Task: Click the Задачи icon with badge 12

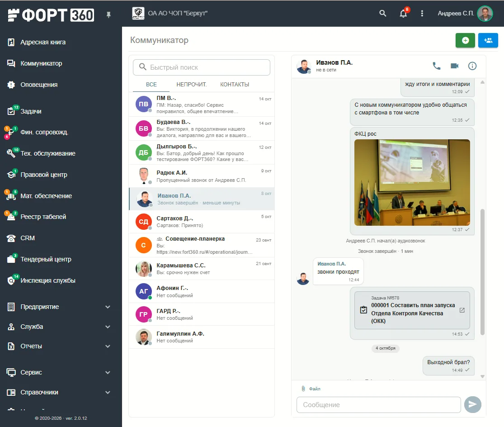Action: (x=11, y=111)
